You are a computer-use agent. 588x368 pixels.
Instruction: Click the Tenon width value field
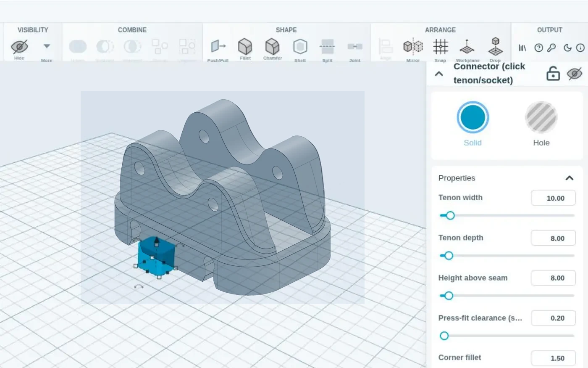(553, 198)
